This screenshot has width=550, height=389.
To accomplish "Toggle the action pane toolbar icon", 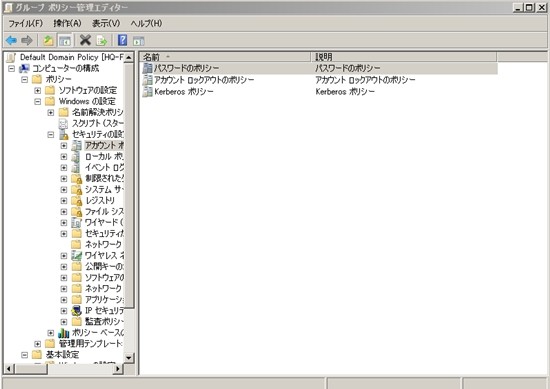I will coord(139,41).
